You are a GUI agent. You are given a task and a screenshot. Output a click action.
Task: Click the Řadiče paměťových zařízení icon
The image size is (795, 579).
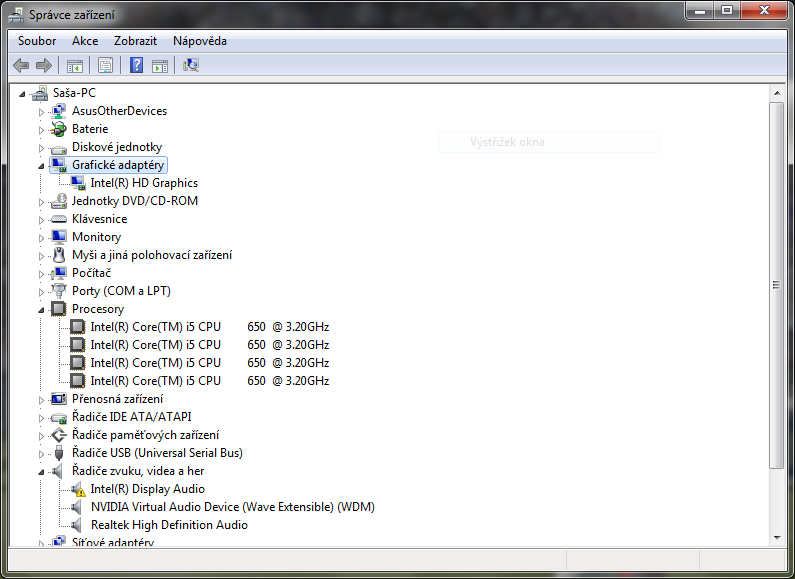coord(59,435)
